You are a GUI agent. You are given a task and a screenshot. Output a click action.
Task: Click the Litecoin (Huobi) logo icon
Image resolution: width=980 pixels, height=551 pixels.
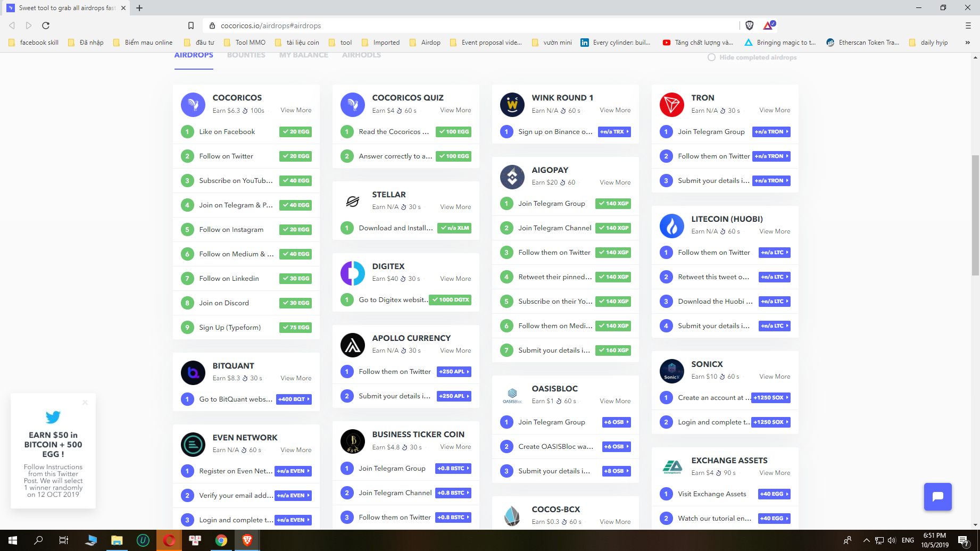click(671, 226)
